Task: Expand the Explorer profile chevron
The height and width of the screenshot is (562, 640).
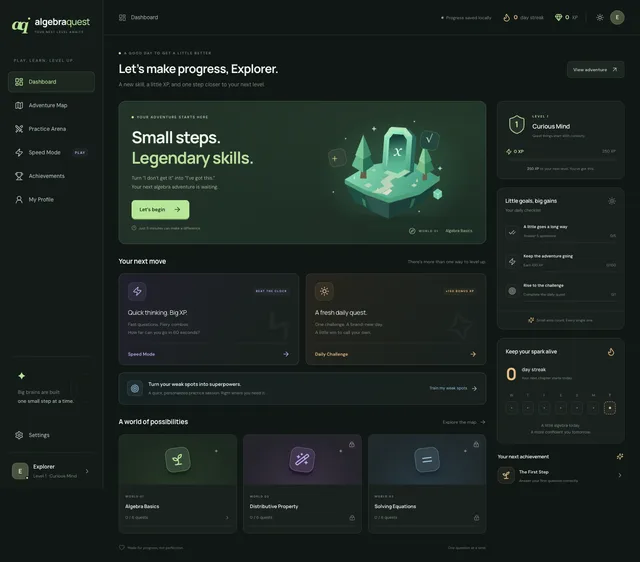Action: 87,471
